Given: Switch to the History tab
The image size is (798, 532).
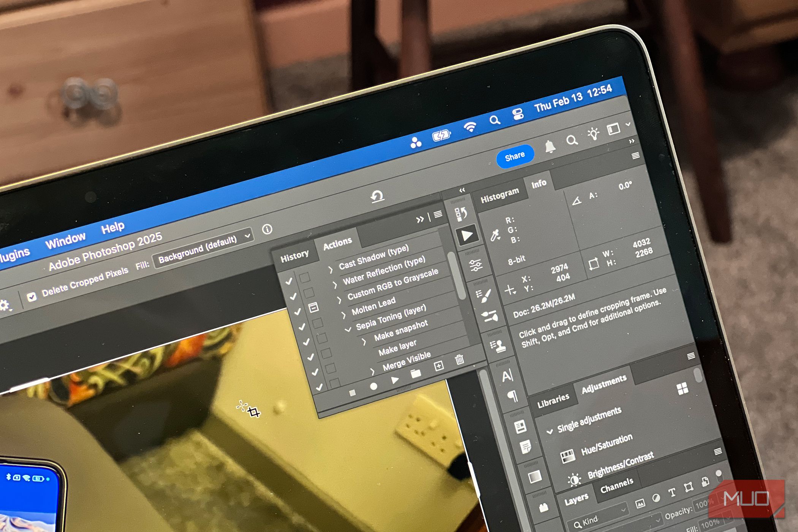Looking at the screenshot, I should coord(294,256).
